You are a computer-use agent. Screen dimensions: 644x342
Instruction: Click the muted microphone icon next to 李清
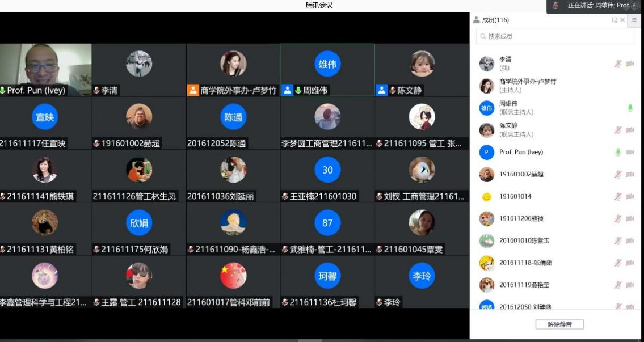[618, 64]
